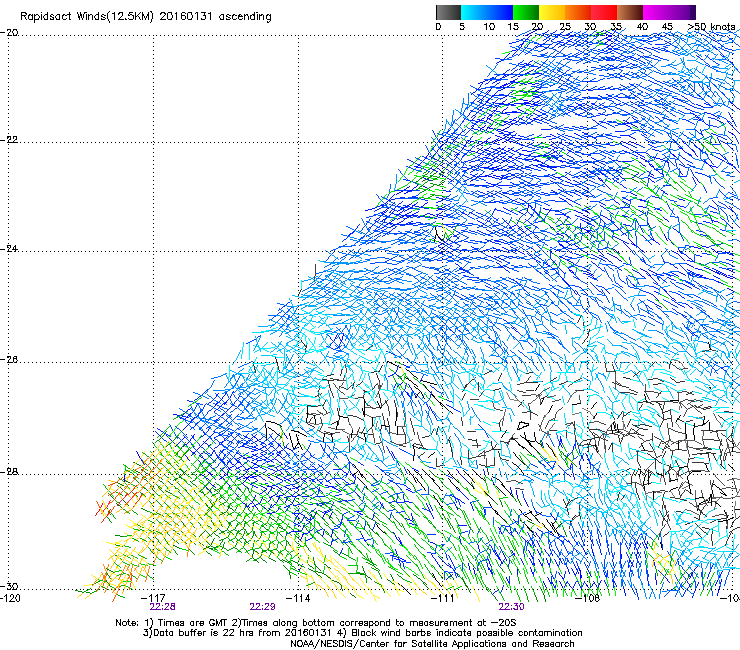
Task: Click the yellow 20-25 knots legend swatch
Action: point(552,12)
